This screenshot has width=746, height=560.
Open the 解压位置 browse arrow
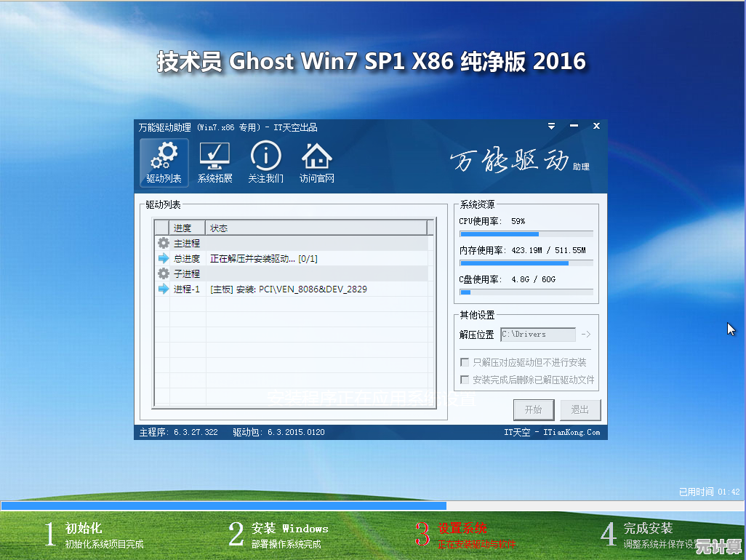coord(587,335)
